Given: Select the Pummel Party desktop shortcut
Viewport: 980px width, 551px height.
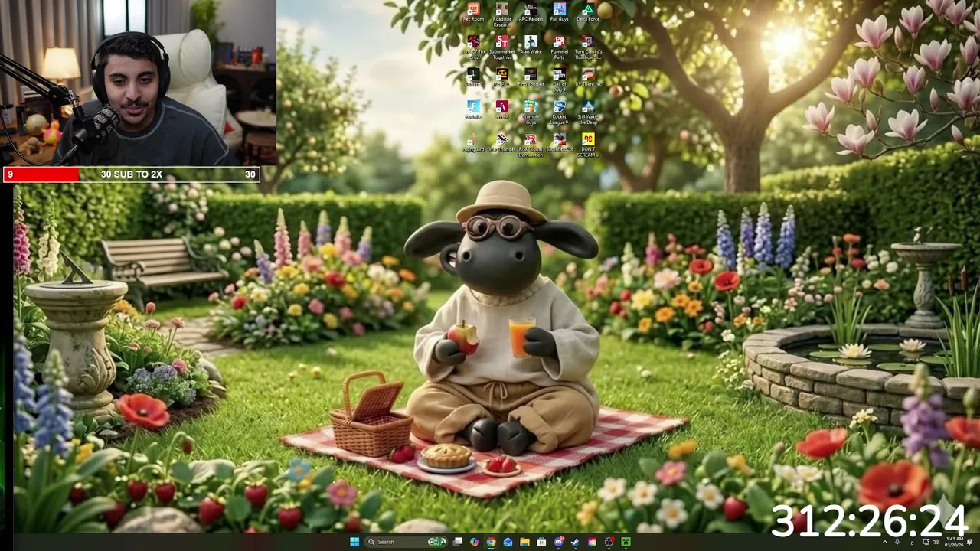Looking at the screenshot, I should point(559,47).
